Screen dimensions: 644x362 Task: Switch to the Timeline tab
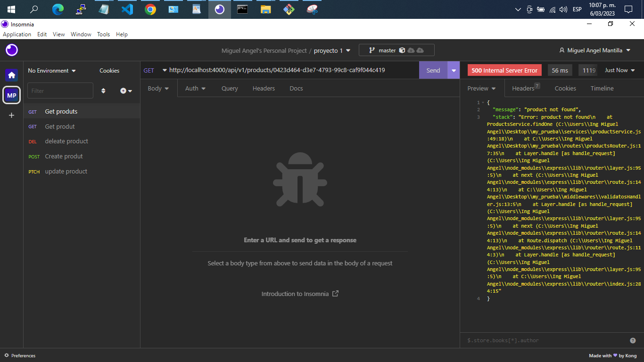[x=602, y=88]
